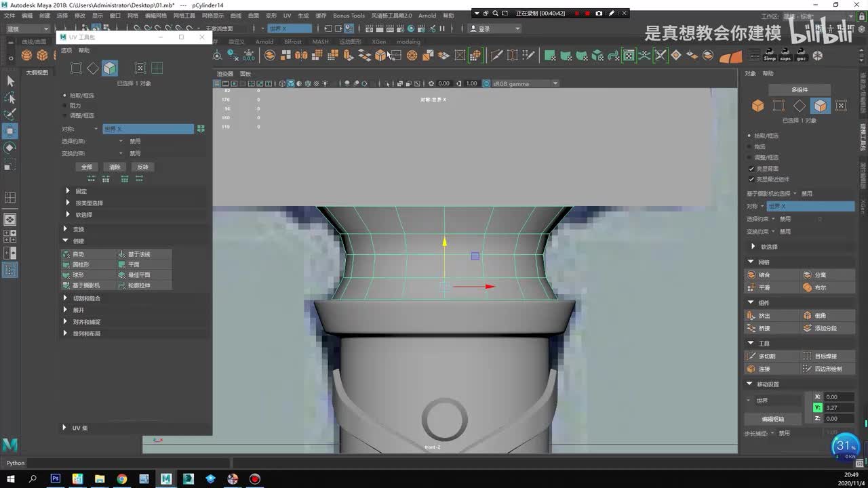Open Bonus Tools menu
The image size is (868, 488).
coord(349,15)
